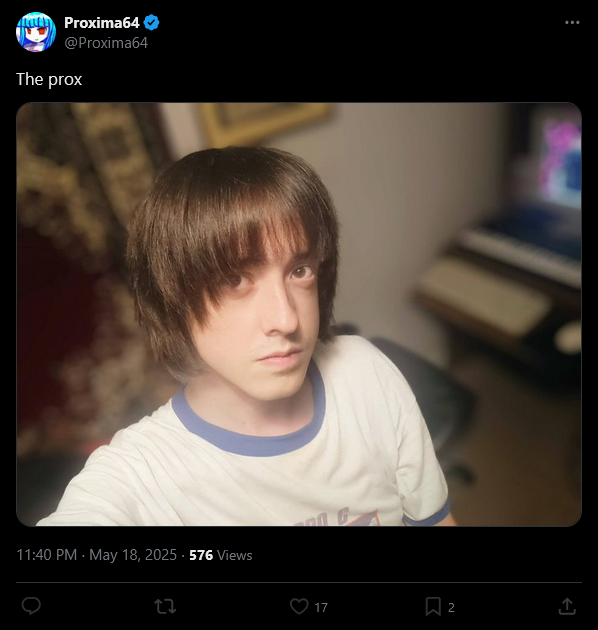598x630 pixels.
Task: View the 576 Views analytics
Action: (221, 555)
